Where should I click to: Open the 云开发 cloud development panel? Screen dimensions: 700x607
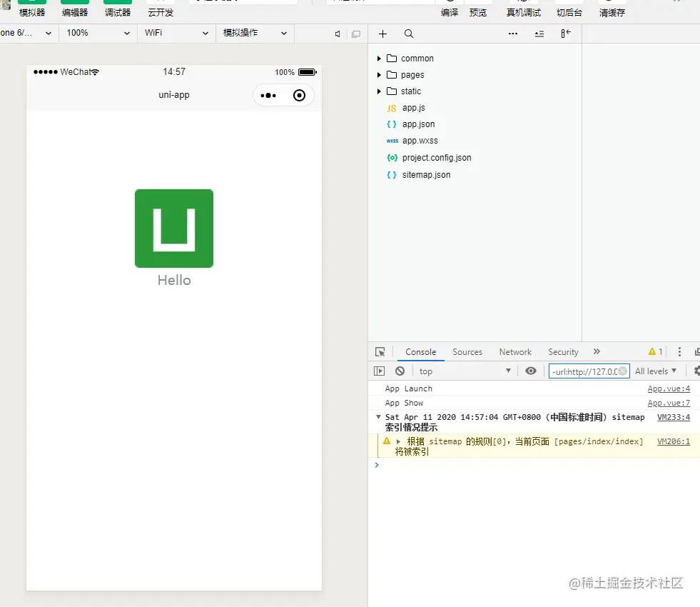pos(161,8)
